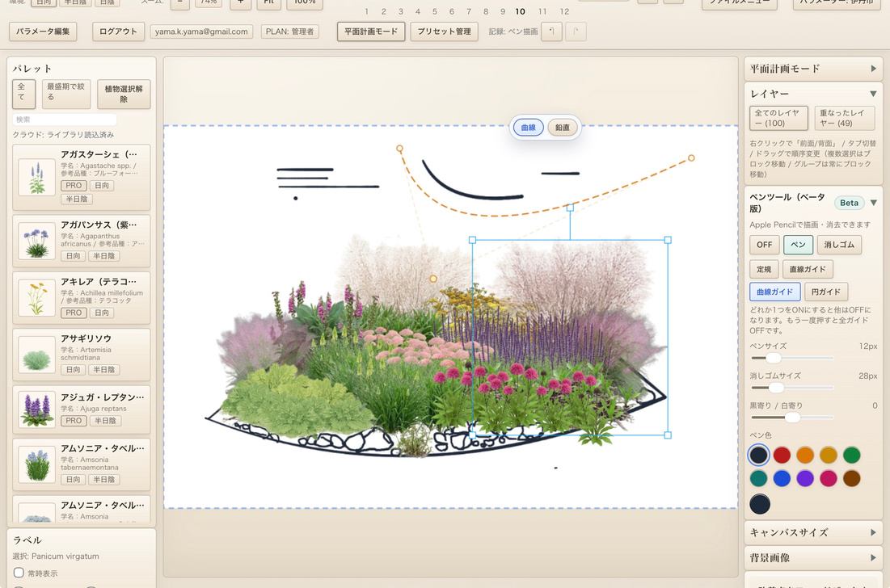Viewport: 890px width, 588px height.
Task: Click the undo arrow button
Action: (x=550, y=31)
